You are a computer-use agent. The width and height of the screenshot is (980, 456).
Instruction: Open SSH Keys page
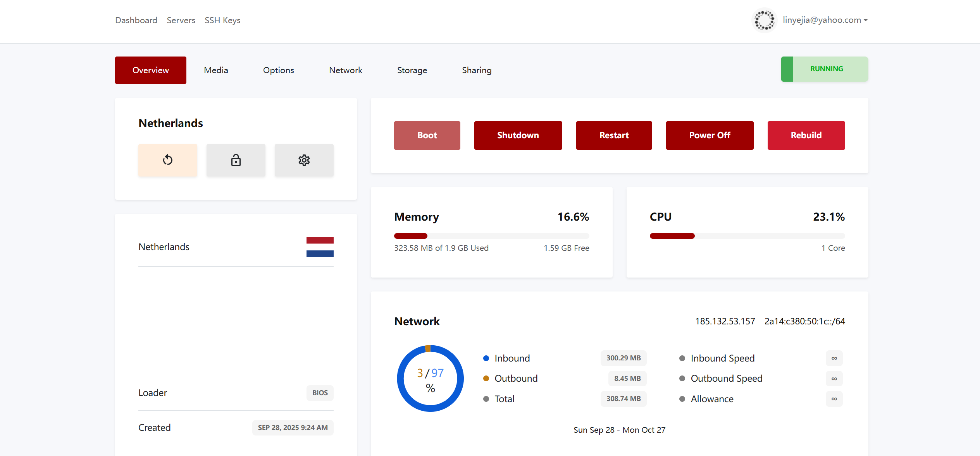(x=222, y=20)
